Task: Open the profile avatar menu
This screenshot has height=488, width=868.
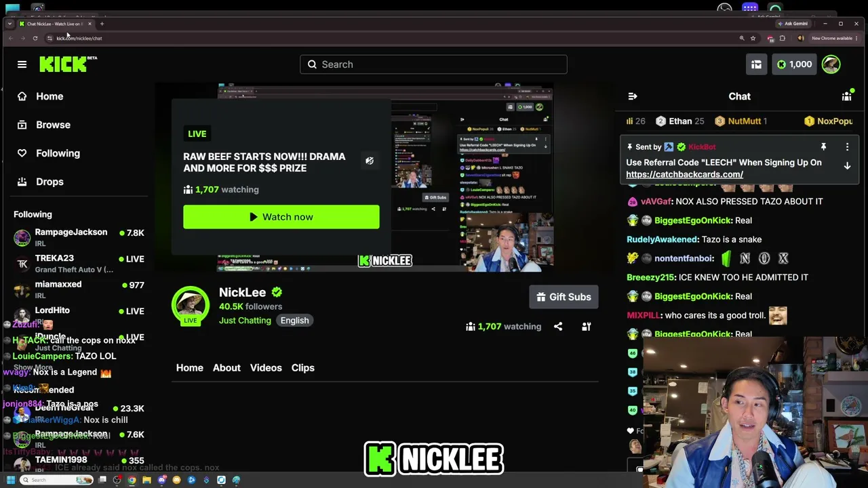Action: click(x=831, y=64)
